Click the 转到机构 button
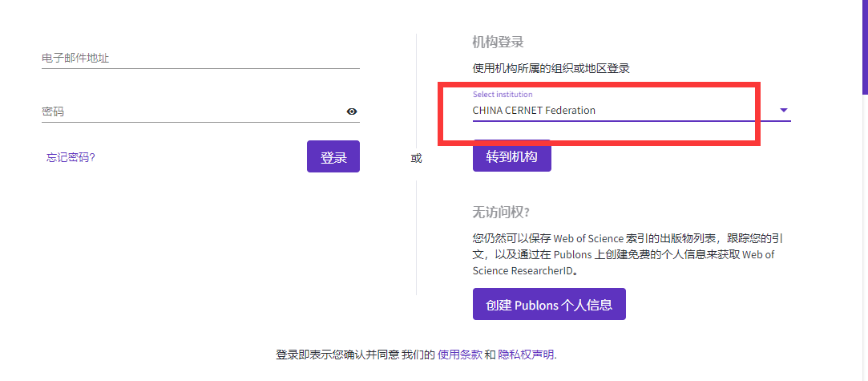This screenshot has width=868, height=381. click(x=512, y=156)
